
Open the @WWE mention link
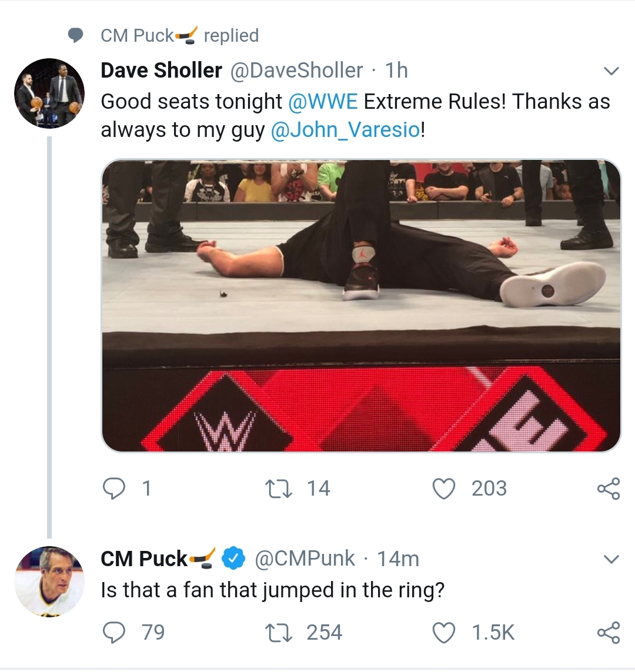[323, 102]
